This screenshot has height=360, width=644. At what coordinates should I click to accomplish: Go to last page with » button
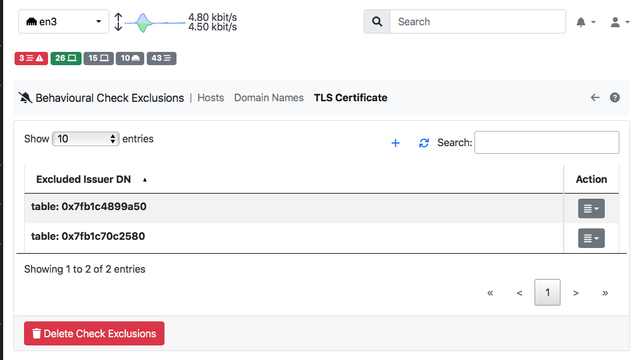click(x=605, y=292)
